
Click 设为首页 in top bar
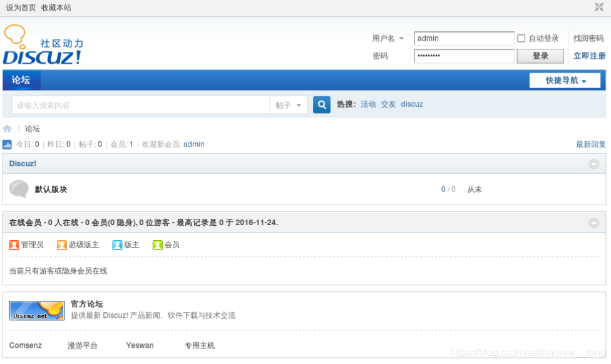(x=21, y=8)
